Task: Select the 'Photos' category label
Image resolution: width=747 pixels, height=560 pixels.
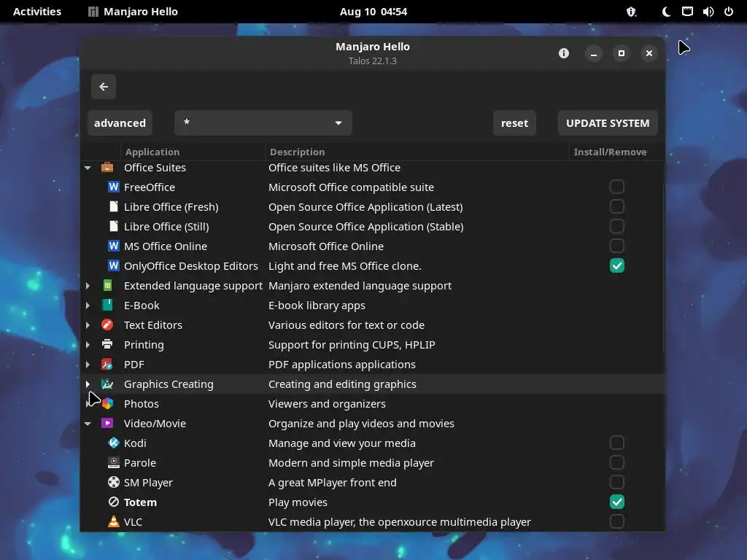Action: pos(142,404)
